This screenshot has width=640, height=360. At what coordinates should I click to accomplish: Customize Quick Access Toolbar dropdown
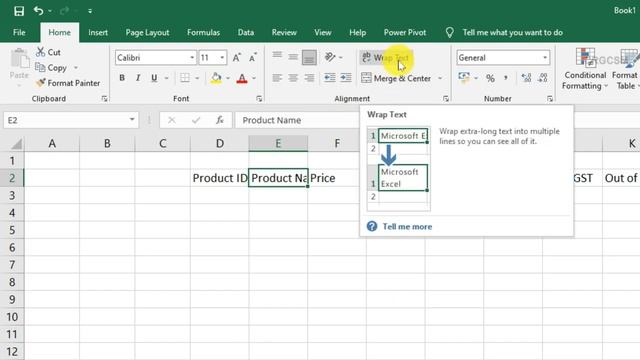90,11
